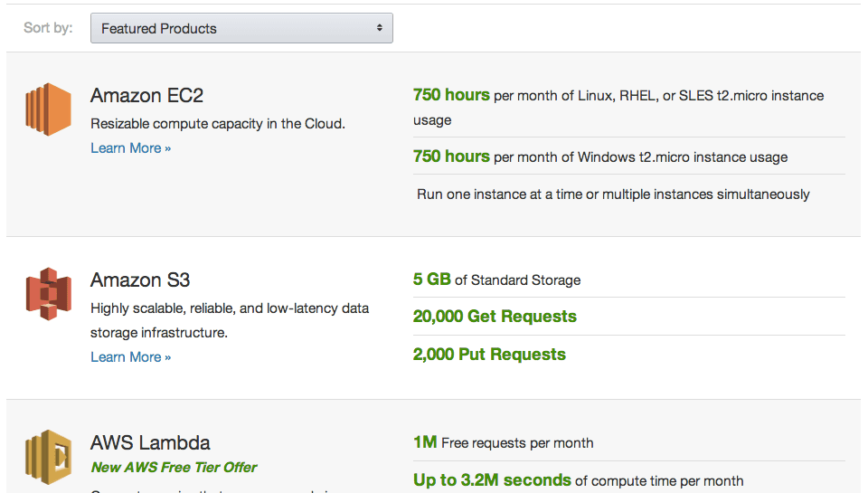The width and height of the screenshot is (868, 493).
Task: Click 5 GB of Standard Storage text
Action: [496, 280]
